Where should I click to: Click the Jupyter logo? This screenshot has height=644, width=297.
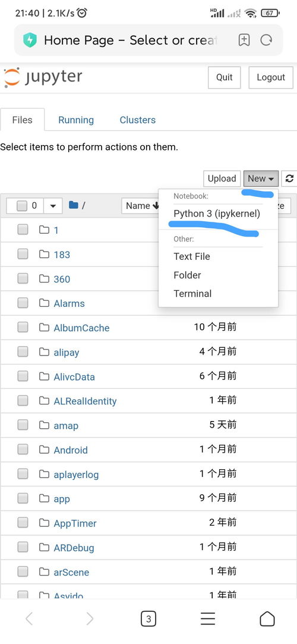pos(43,77)
